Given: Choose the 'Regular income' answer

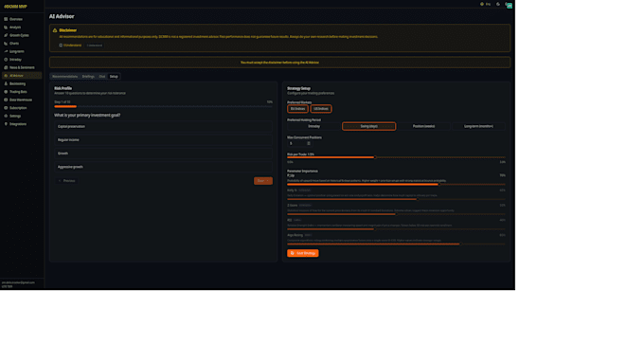Looking at the screenshot, I should pos(163,140).
